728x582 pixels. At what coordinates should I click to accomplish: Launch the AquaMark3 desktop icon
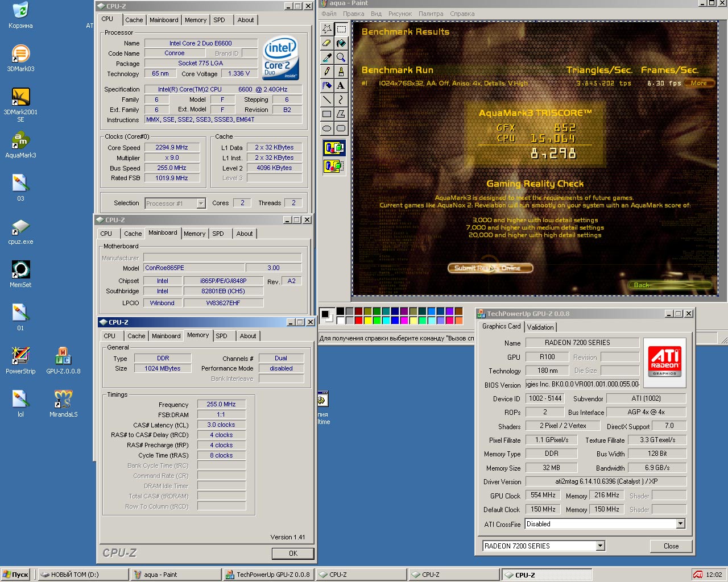(20, 145)
